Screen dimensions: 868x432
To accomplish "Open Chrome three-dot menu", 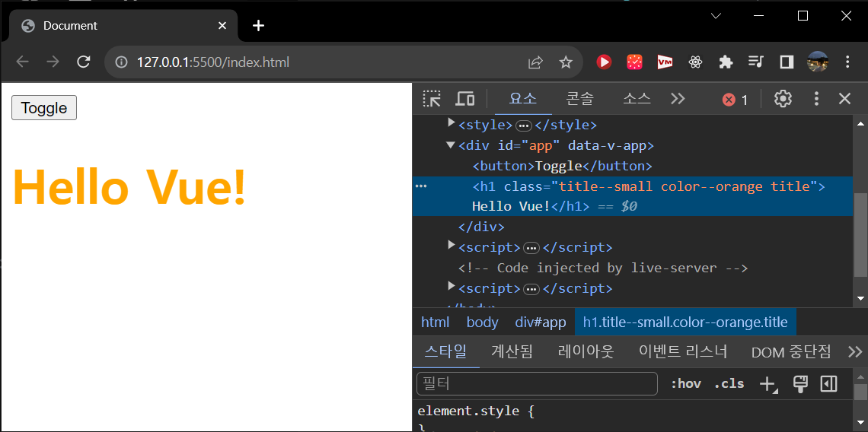I will pos(847,62).
